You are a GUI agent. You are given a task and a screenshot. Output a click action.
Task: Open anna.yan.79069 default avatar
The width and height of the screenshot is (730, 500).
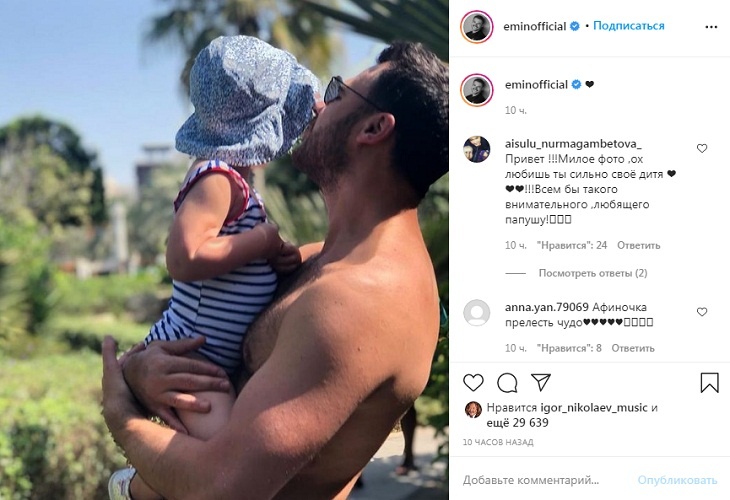(476, 313)
